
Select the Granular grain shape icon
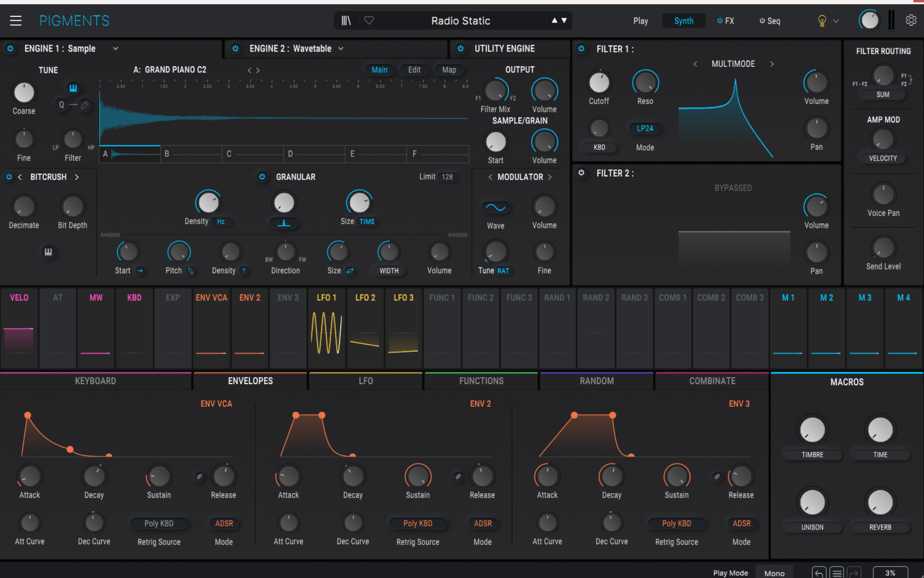coord(284,223)
